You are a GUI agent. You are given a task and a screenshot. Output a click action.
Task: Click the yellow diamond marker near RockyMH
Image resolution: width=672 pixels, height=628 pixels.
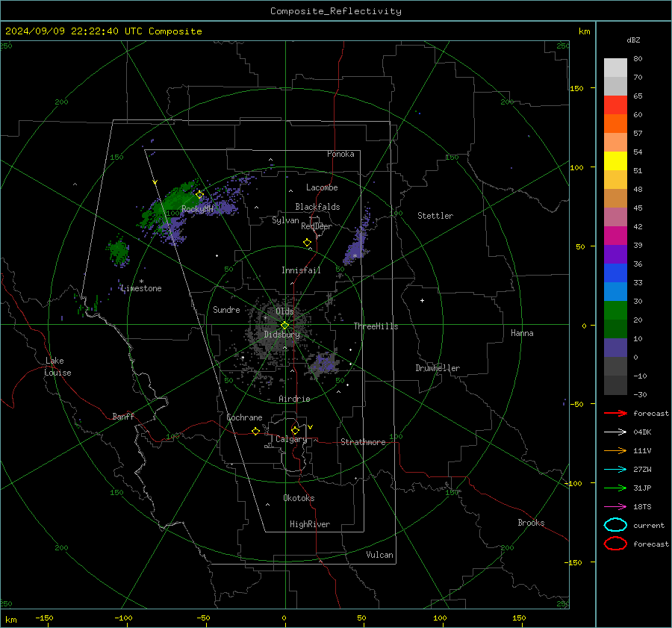tap(199, 195)
